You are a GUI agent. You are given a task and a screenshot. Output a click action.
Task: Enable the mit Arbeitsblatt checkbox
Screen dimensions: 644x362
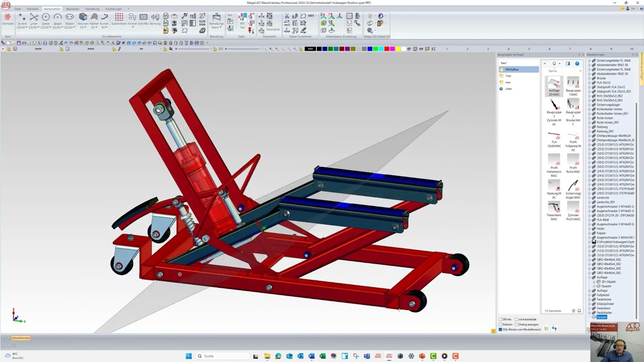pyautogui.click(x=516, y=319)
